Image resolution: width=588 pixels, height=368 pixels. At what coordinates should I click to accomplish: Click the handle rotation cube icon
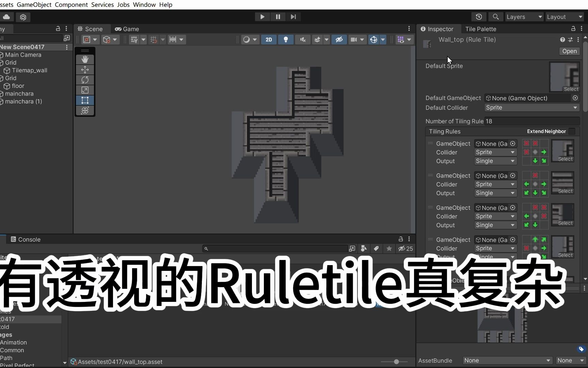tap(107, 40)
